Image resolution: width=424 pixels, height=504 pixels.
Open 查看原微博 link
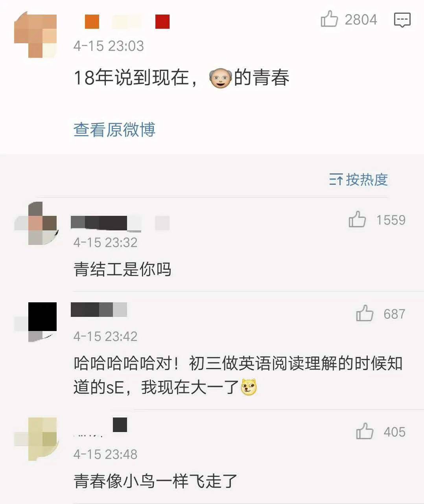[x=114, y=130]
